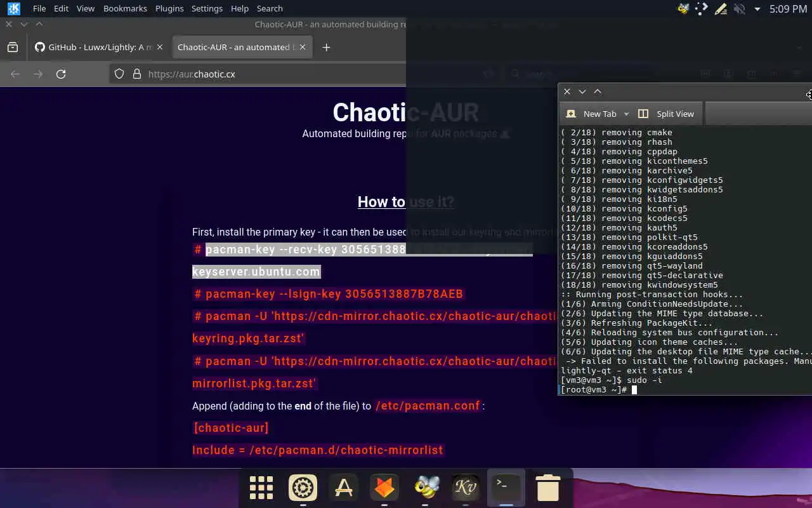
Task: Click 'mirrorlist.pkg.tar.zst' code text
Action: (254, 384)
